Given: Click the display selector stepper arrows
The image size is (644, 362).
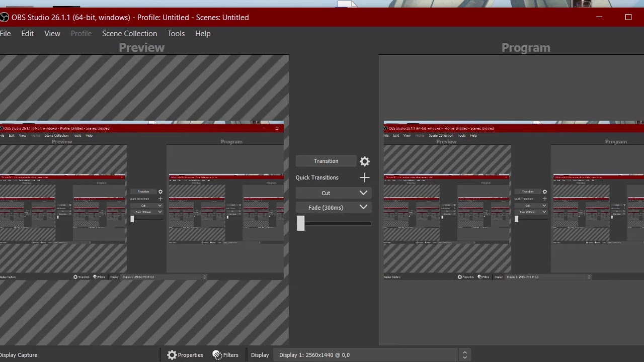Looking at the screenshot, I should click(x=465, y=355).
